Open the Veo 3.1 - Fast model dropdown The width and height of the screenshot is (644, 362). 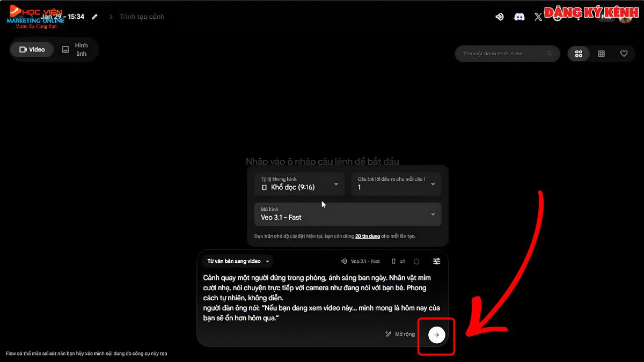pyautogui.click(x=347, y=214)
